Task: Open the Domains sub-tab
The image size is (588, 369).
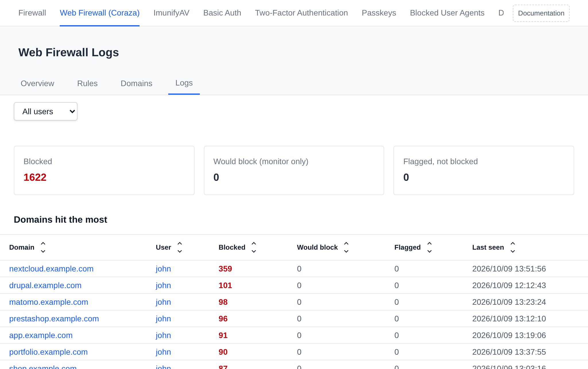Action: pos(136,83)
